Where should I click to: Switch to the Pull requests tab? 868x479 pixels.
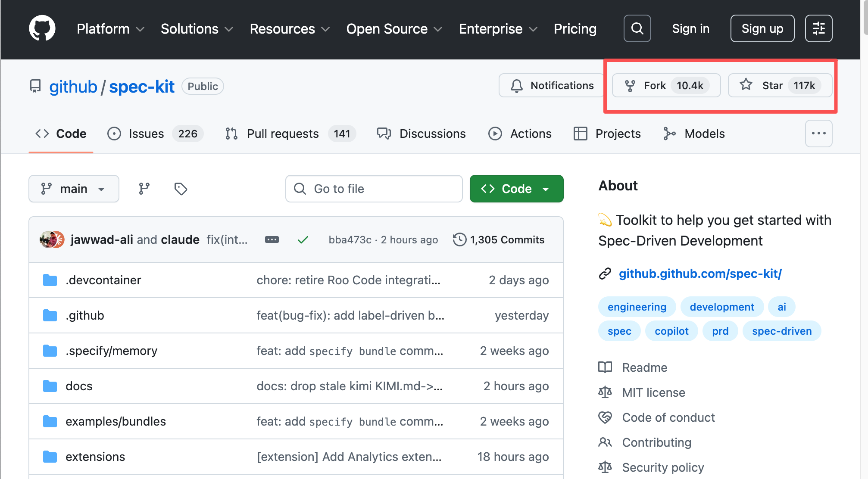[x=290, y=134]
